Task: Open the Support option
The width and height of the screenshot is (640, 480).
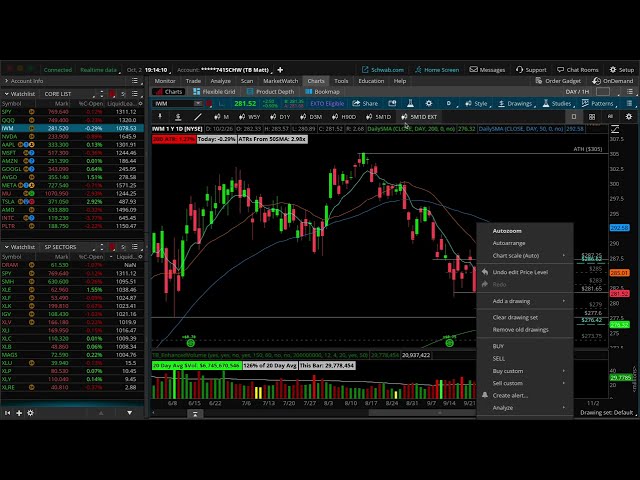Action: coord(531,70)
